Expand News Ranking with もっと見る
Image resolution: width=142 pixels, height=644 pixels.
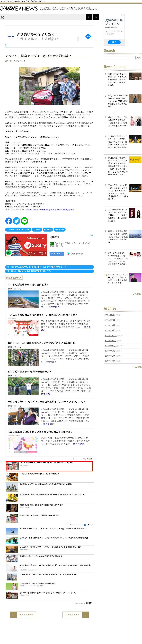[137, 294]
